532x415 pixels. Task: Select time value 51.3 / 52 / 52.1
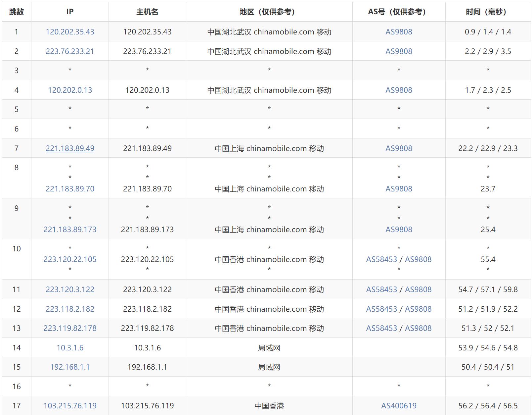pyautogui.click(x=488, y=328)
